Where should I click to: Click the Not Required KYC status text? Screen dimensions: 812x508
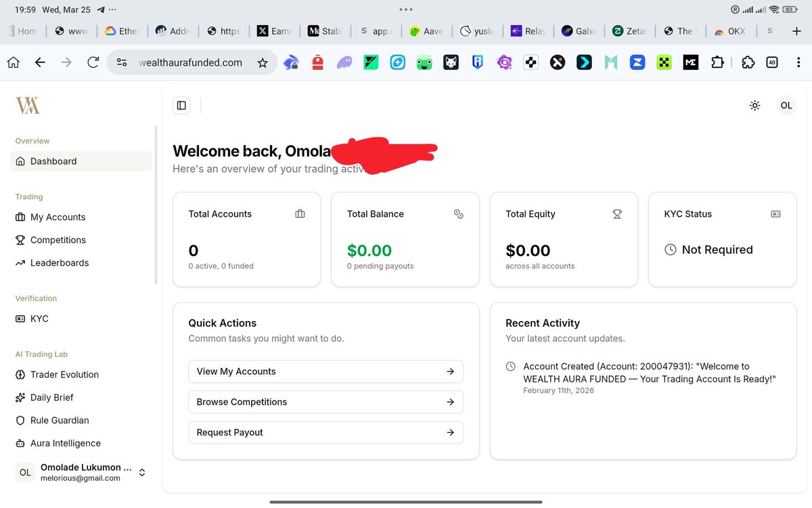pyautogui.click(x=717, y=250)
